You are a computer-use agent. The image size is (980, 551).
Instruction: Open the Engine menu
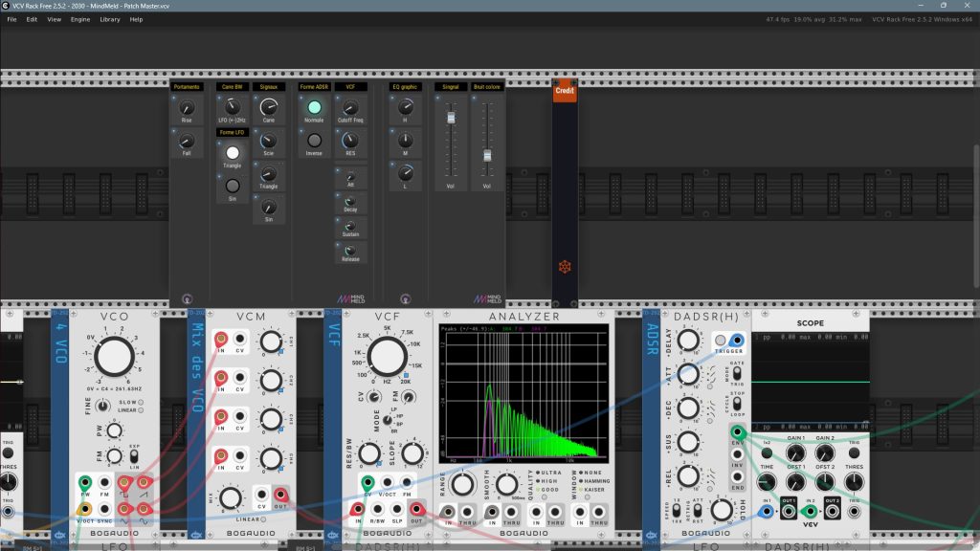pyautogui.click(x=80, y=19)
